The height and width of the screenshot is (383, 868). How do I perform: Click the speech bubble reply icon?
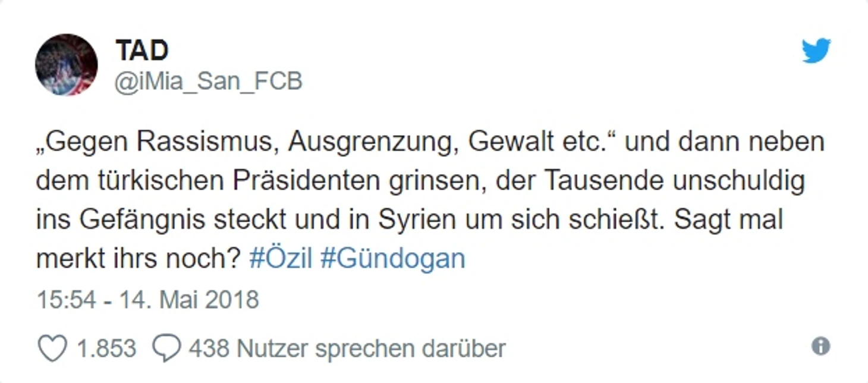coord(166,349)
